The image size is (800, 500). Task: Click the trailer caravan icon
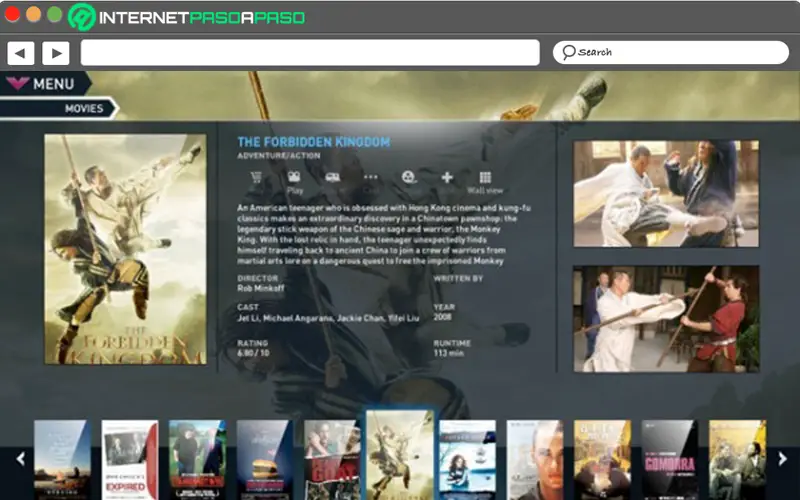(x=333, y=178)
